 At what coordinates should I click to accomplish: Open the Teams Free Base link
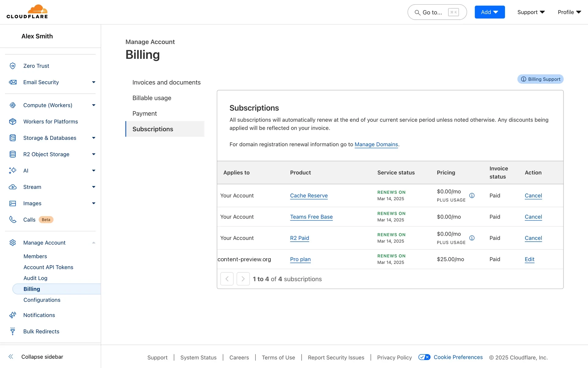311,217
